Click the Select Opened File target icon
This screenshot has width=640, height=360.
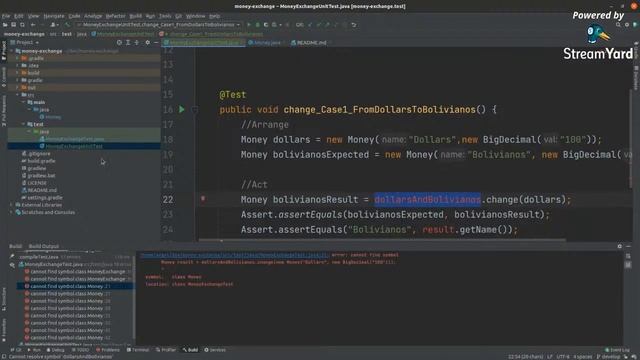click(x=119, y=42)
